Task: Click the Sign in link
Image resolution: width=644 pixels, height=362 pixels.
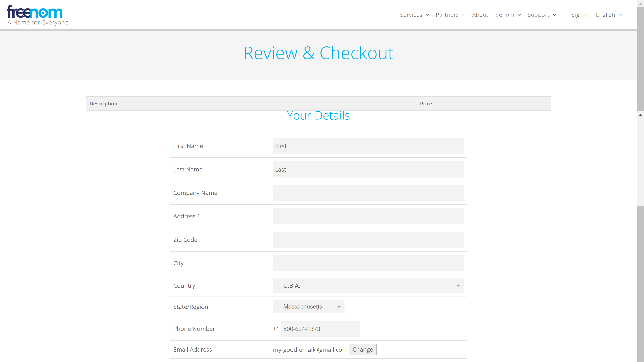Action: point(580,15)
